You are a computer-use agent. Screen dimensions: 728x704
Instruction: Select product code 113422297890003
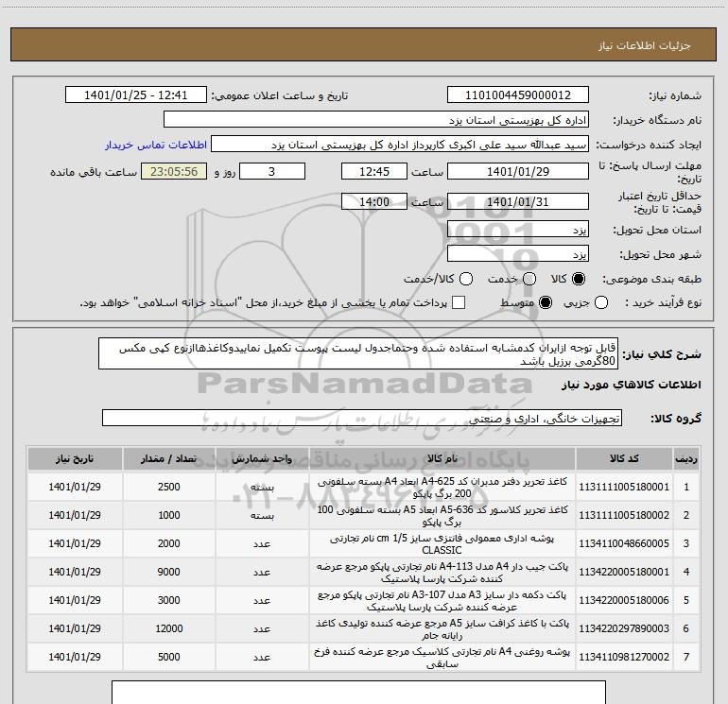tap(624, 628)
